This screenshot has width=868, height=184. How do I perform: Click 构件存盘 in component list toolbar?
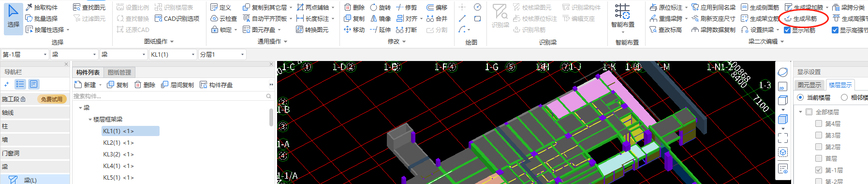tap(216, 85)
